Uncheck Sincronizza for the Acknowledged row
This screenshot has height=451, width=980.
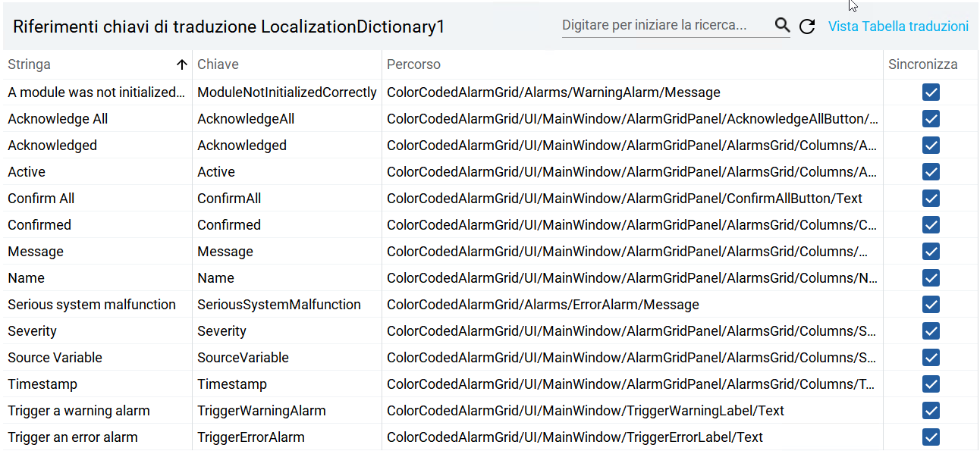pyautogui.click(x=930, y=145)
